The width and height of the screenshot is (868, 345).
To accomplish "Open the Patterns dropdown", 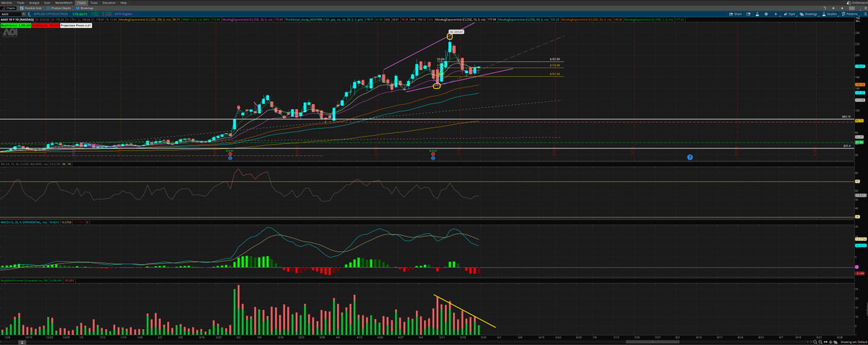I will tap(850, 14).
